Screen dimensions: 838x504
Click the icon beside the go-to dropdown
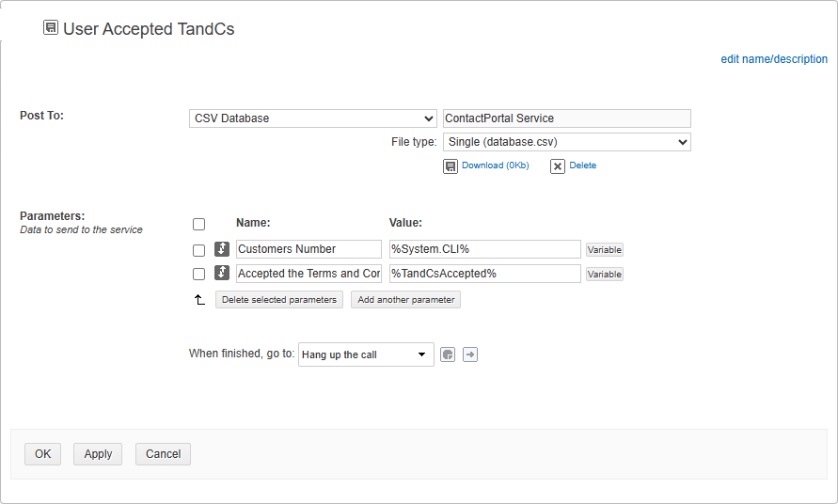point(448,355)
